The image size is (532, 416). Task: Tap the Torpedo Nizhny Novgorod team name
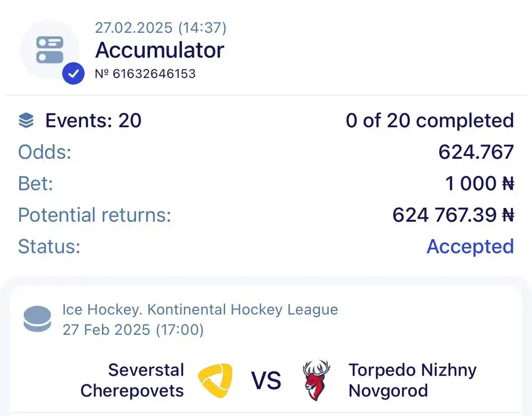[413, 381]
